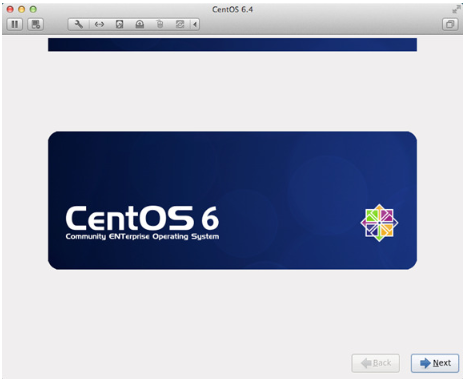
Task: Click the CentOS 6.4 window title
Action: coord(233,9)
